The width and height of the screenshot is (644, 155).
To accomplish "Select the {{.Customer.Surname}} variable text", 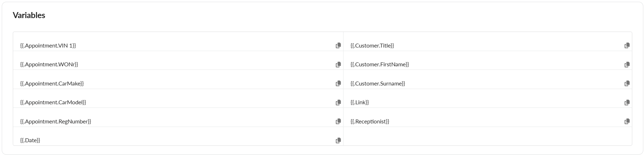I will click(x=378, y=83).
